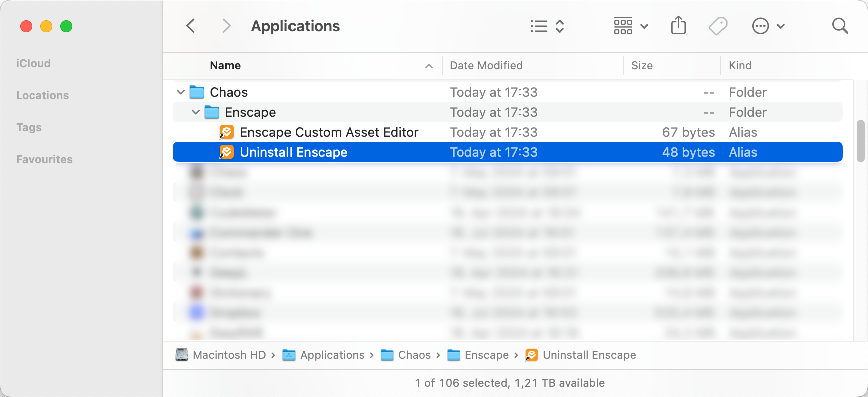Click Uninstall Enscape in the path bar
868x397 pixels.
pos(581,355)
